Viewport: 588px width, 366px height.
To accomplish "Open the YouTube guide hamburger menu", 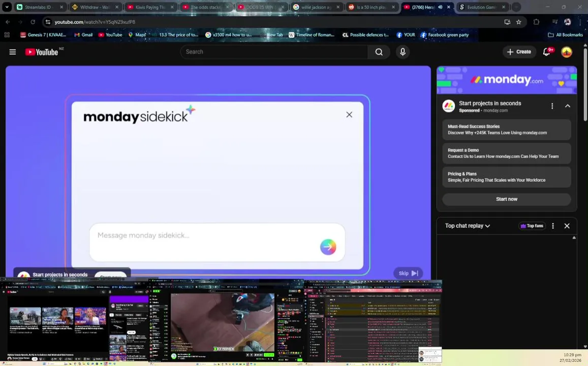I will pos(12,52).
